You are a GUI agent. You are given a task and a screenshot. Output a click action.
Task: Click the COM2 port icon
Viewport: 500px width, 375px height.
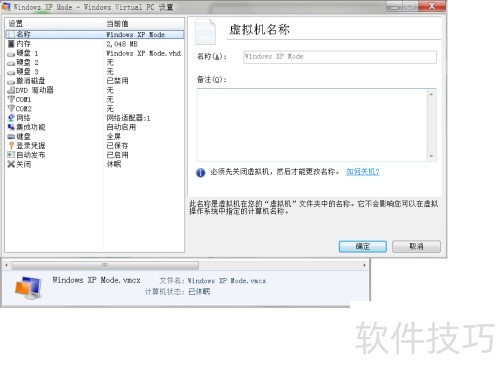coord(11,109)
